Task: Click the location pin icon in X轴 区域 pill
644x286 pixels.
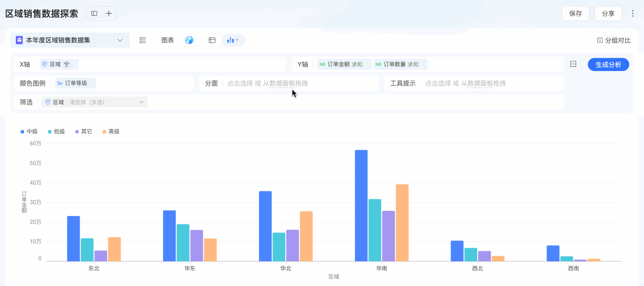Action: click(44, 64)
